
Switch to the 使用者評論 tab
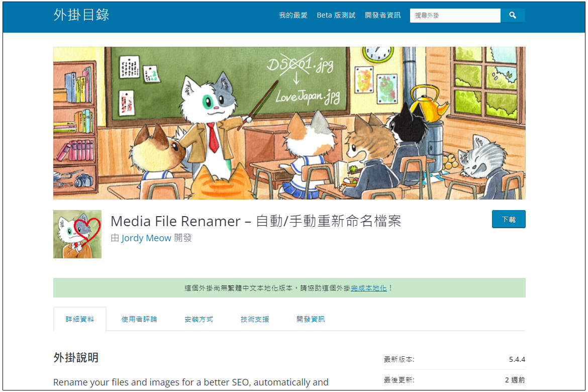pos(139,319)
